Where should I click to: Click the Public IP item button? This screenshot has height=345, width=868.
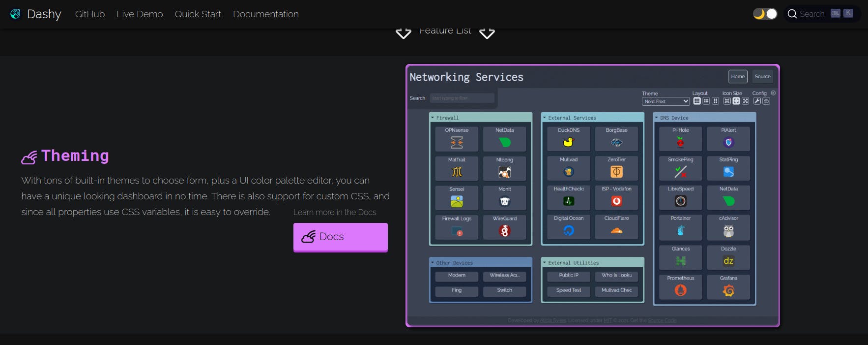click(569, 276)
